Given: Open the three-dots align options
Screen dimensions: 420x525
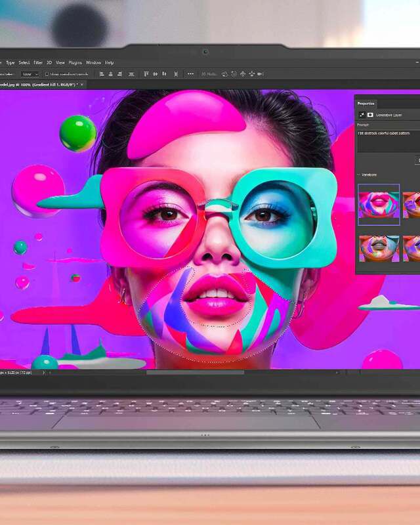Looking at the screenshot, I should point(190,73).
